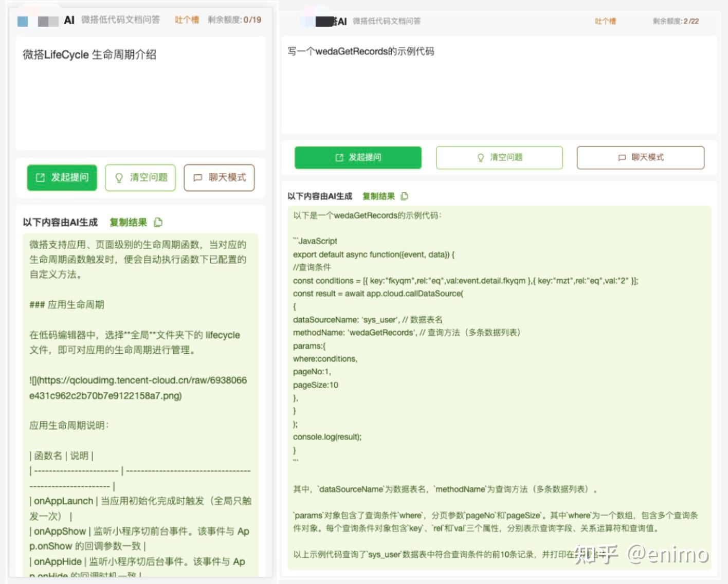Viewport: 728px width, 584px height.
Task: Click 剩余额度:2/22 quota text
Action: (x=676, y=21)
